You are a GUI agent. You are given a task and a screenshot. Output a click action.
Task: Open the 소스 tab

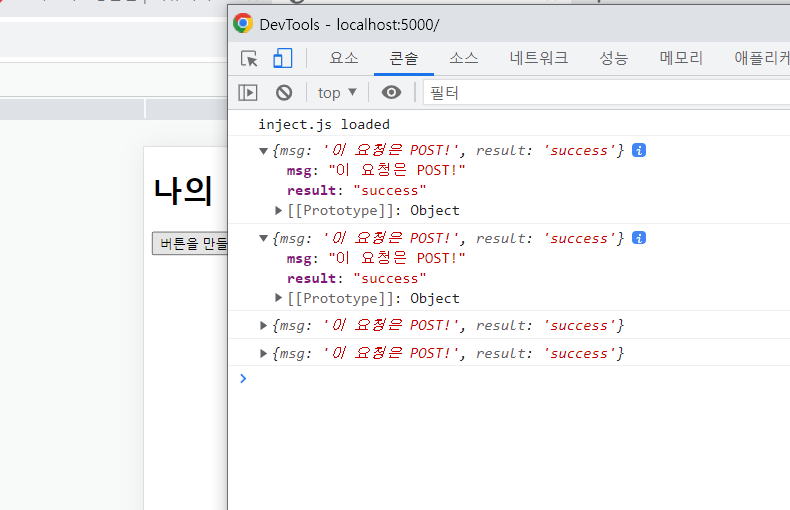click(x=464, y=58)
